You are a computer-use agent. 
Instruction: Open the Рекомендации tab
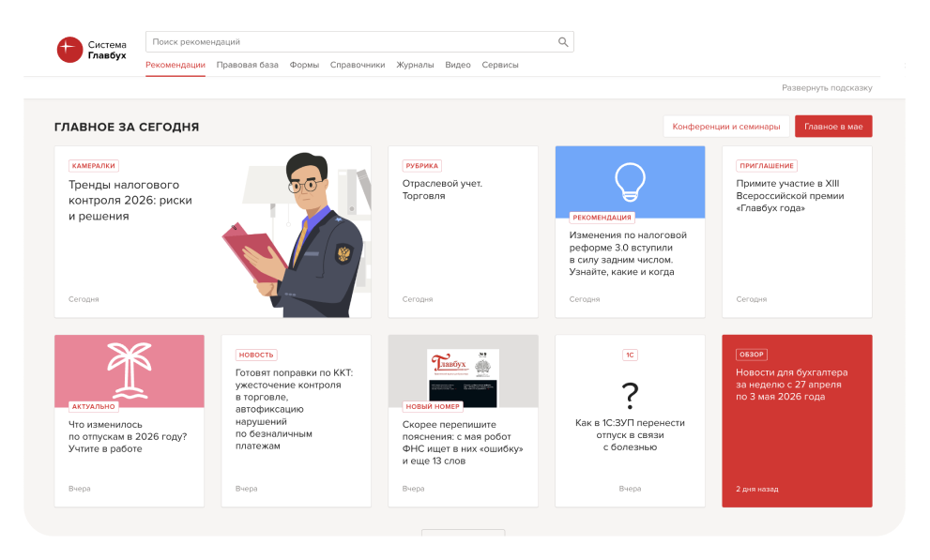[175, 65]
